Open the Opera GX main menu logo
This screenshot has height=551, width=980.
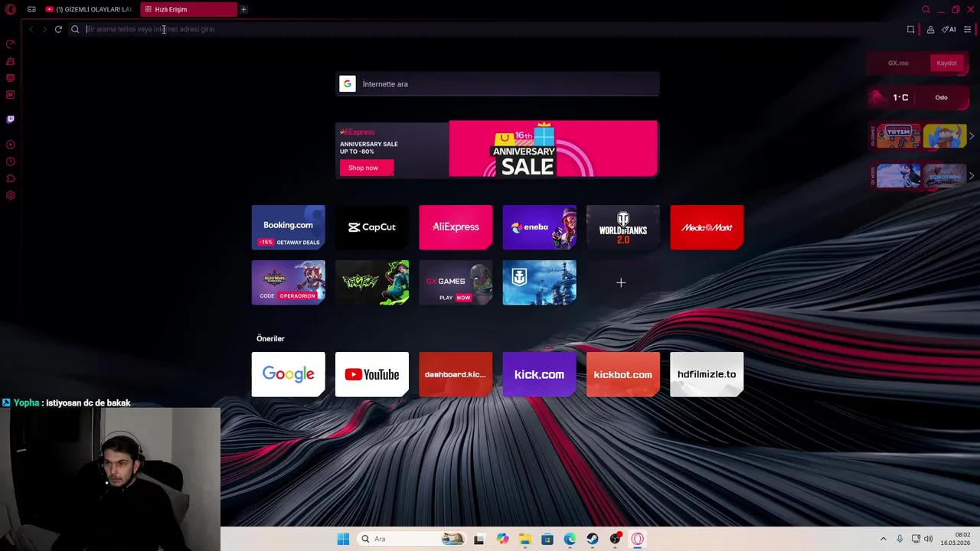11,9
